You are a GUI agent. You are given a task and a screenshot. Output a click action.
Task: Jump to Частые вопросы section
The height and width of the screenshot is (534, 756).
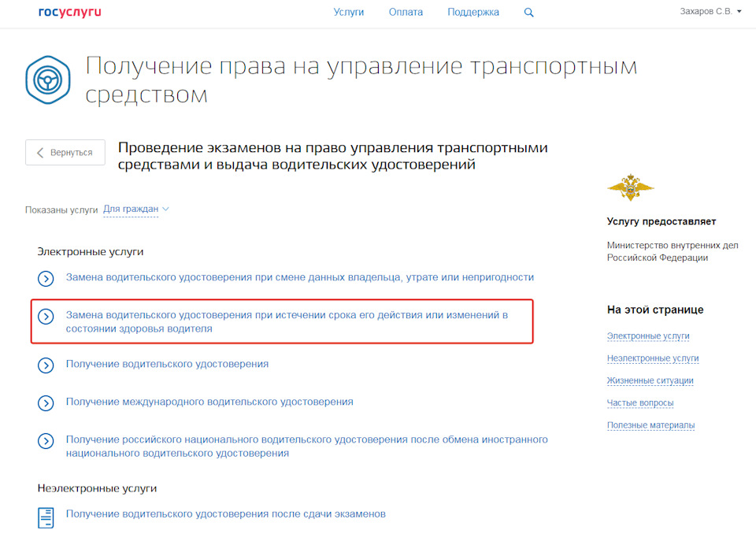(x=640, y=402)
